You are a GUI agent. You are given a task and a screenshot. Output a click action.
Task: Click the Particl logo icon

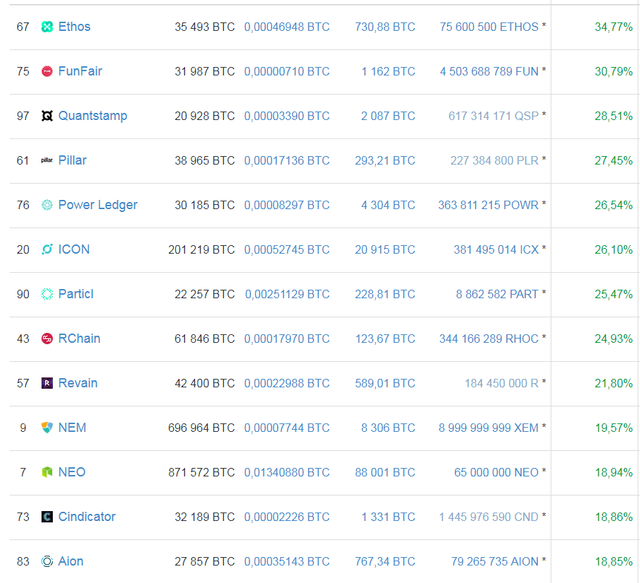tap(47, 294)
